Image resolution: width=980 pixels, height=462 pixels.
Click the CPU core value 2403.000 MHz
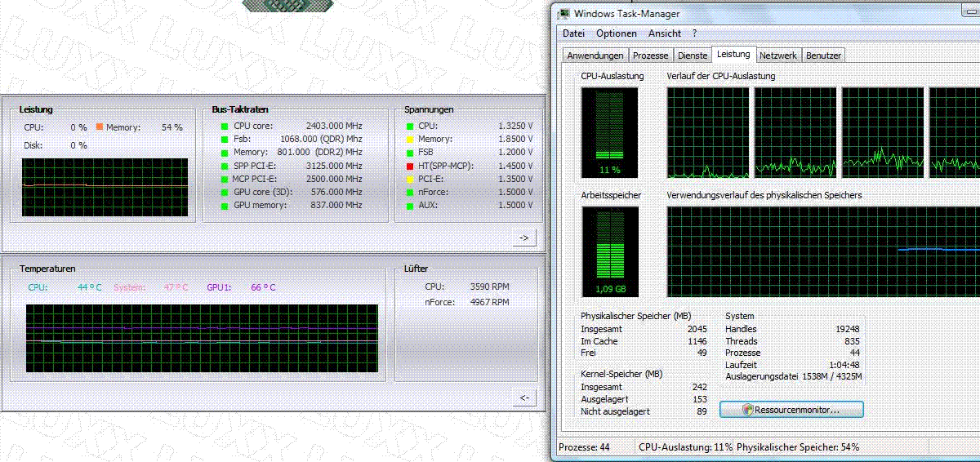tap(333, 127)
